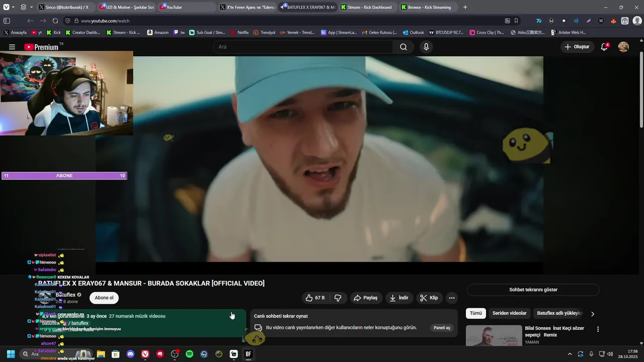
Task: Open Vivaldi main menu icon
Action: pos(6,7)
